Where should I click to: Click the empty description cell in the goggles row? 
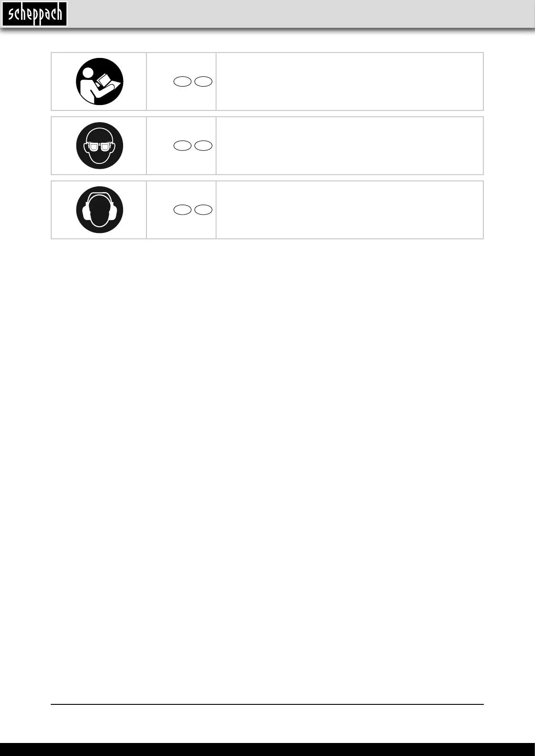349,145
